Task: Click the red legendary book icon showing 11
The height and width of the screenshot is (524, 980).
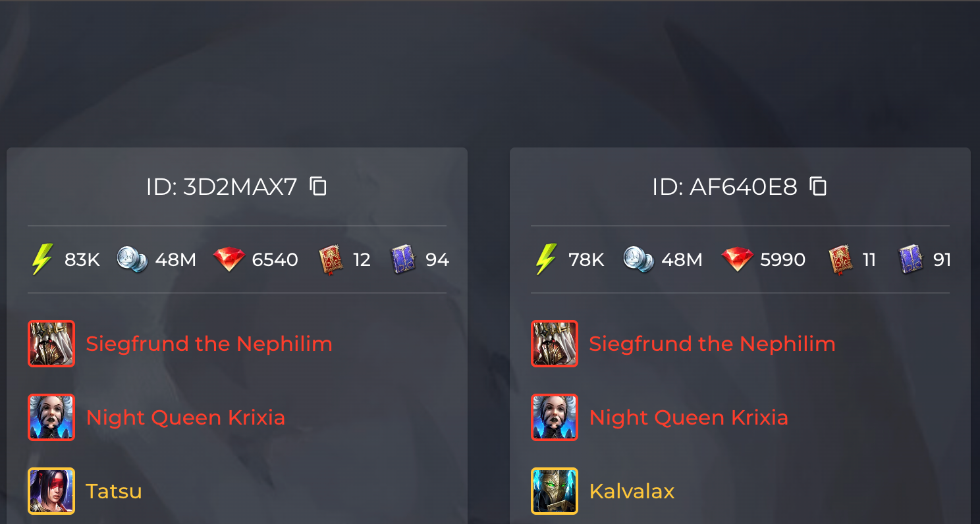Action: [840, 259]
